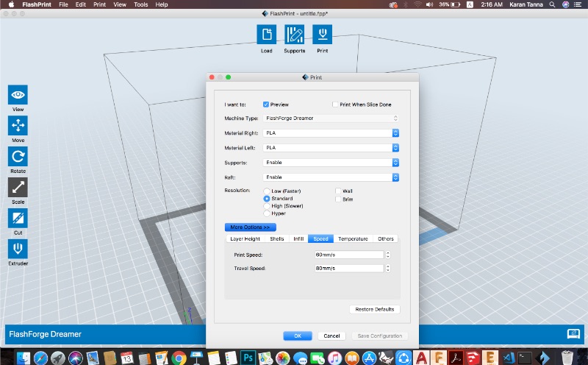
Task: Switch to the Shells tab
Action: (277, 239)
